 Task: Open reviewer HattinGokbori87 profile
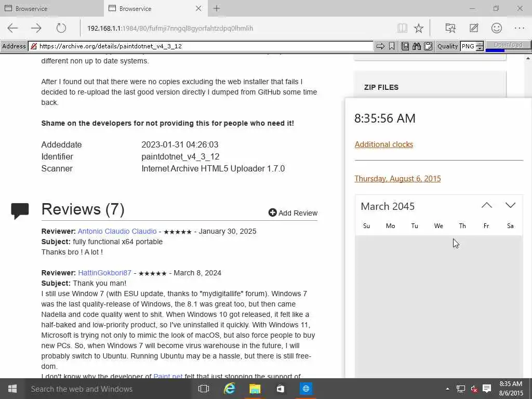point(104,273)
